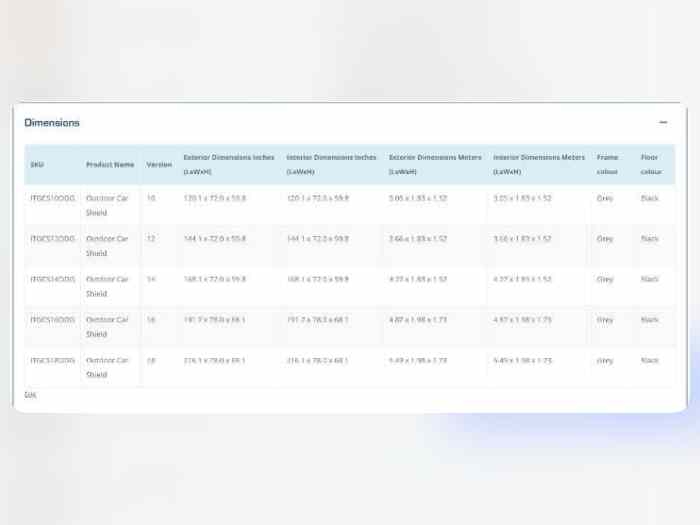Click exterior inches cell in version 12 row

[x=215, y=238]
